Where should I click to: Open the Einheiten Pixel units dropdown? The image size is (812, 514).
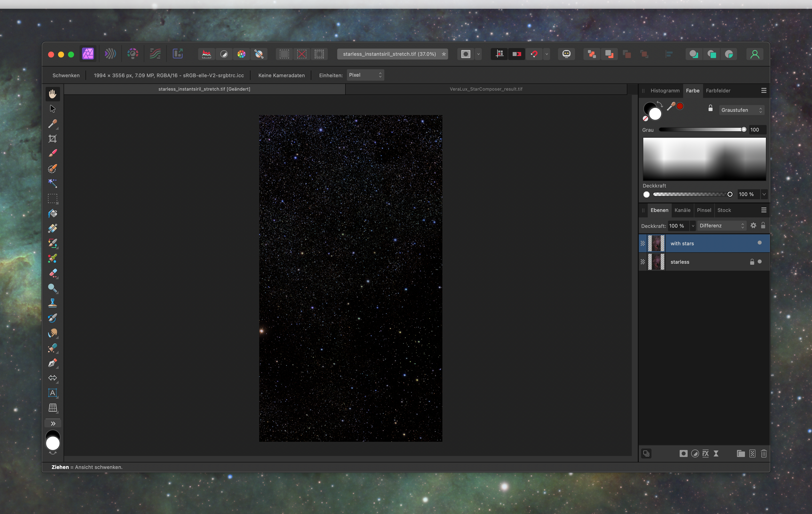click(365, 75)
